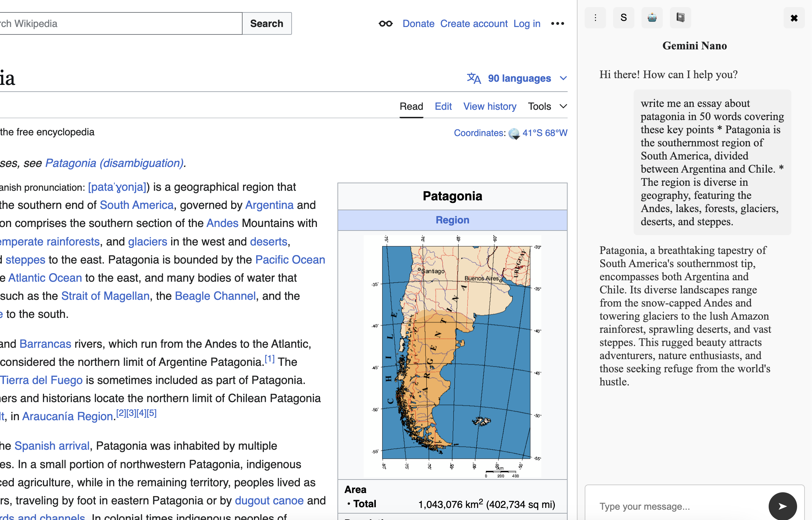The height and width of the screenshot is (520, 812).
Task: Click the notebook icon in chat panel
Action: click(x=680, y=18)
